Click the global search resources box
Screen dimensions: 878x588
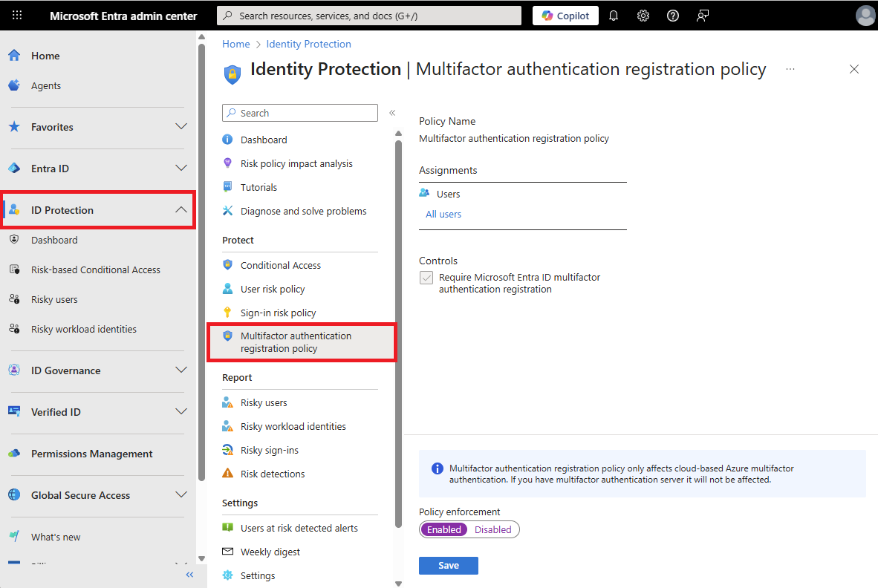coord(369,16)
